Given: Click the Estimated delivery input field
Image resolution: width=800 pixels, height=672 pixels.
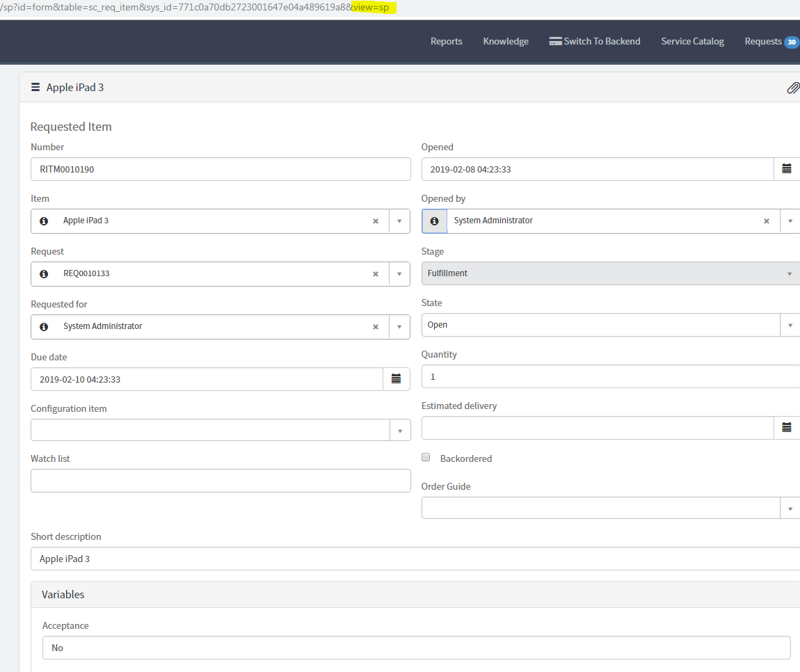Looking at the screenshot, I should (598, 428).
